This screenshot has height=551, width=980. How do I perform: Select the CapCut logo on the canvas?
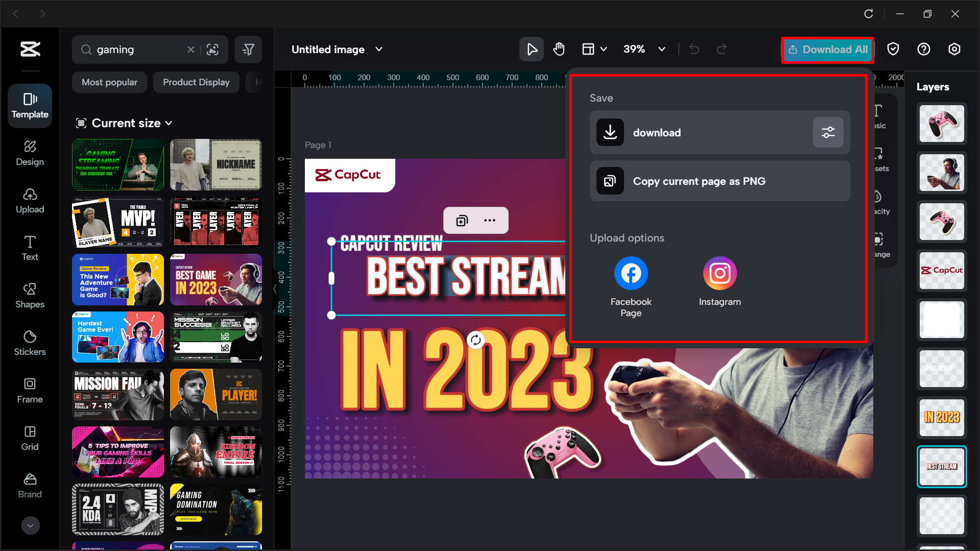click(x=348, y=175)
